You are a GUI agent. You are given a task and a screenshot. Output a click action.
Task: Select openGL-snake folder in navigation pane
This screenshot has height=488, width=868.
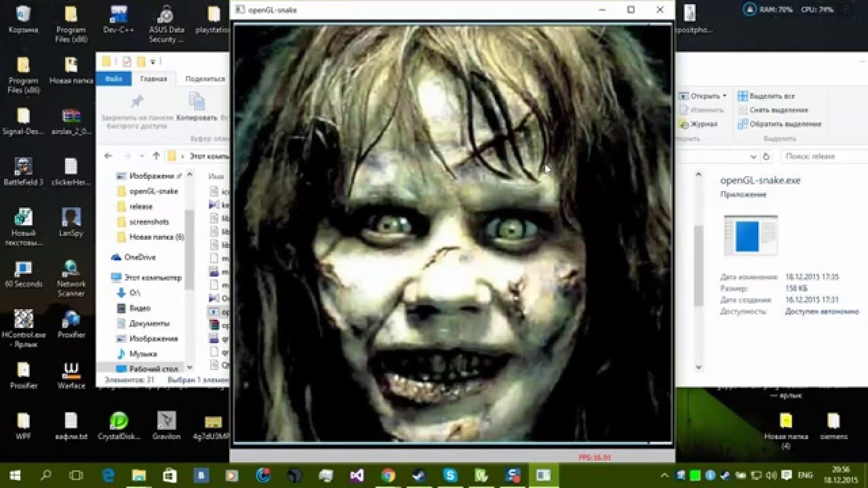click(x=146, y=191)
